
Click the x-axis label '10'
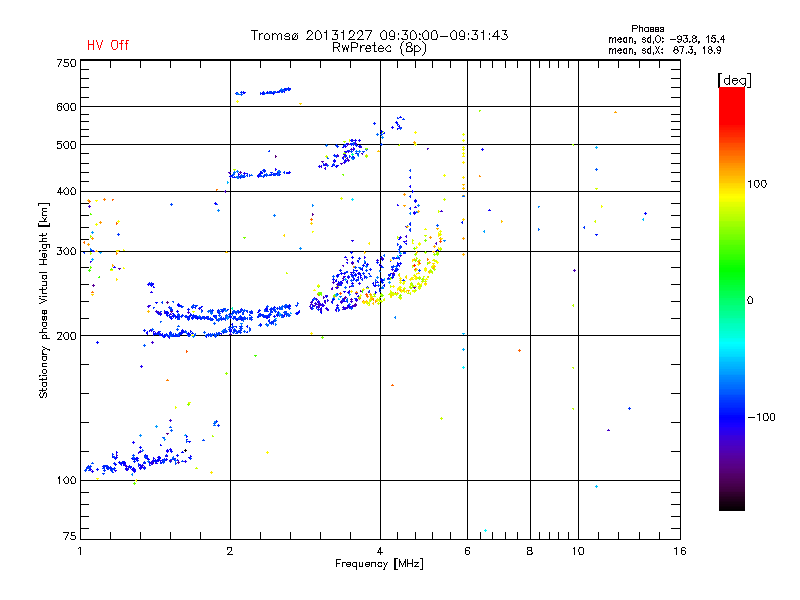click(x=578, y=551)
